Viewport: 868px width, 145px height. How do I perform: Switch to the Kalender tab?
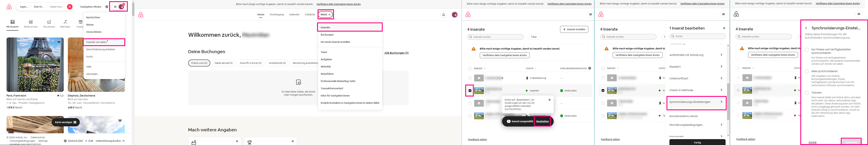(x=294, y=14)
